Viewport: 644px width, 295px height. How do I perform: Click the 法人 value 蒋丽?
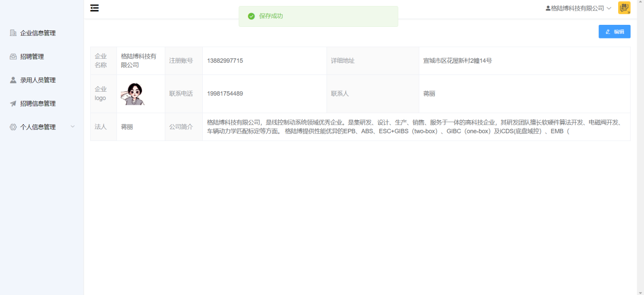(127, 127)
